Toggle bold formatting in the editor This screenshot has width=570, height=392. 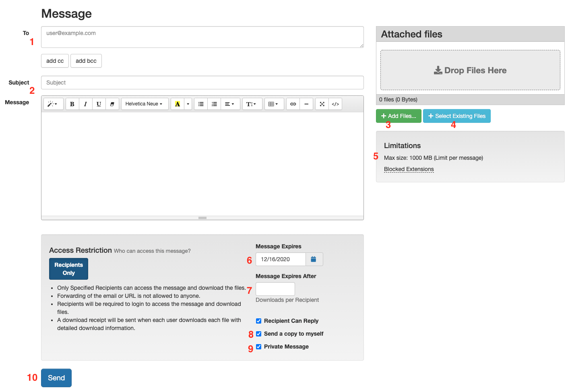pyautogui.click(x=72, y=104)
